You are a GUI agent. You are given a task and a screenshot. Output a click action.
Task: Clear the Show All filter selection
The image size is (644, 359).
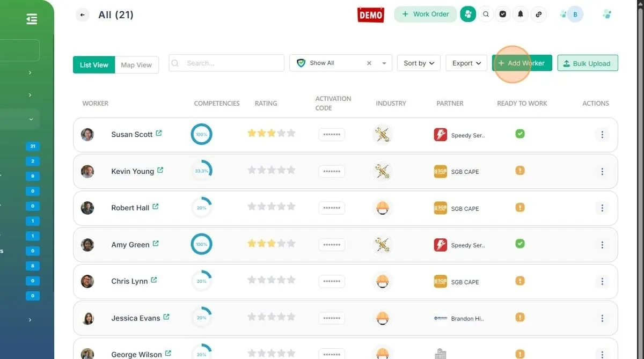pyautogui.click(x=369, y=63)
